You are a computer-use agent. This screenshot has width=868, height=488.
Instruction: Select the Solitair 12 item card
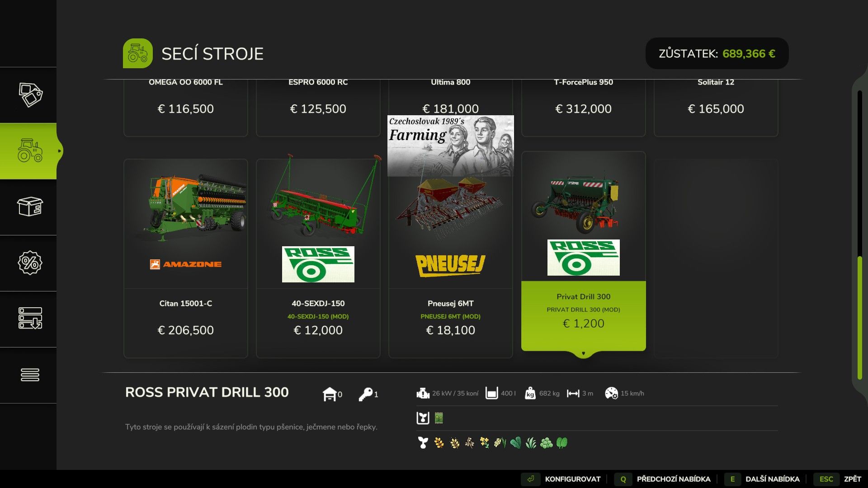[x=716, y=108]
